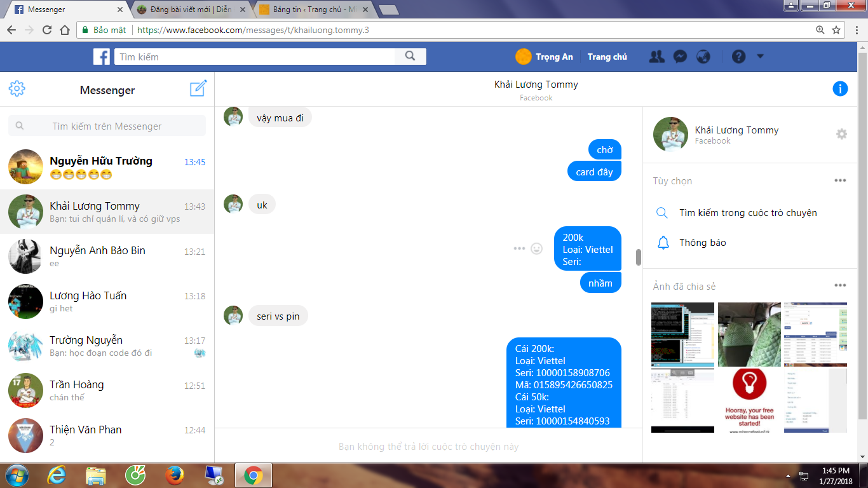Expand Ảnh đã chia sẻ section options
This screenshot has width=868, height=488.
[840, 286]
